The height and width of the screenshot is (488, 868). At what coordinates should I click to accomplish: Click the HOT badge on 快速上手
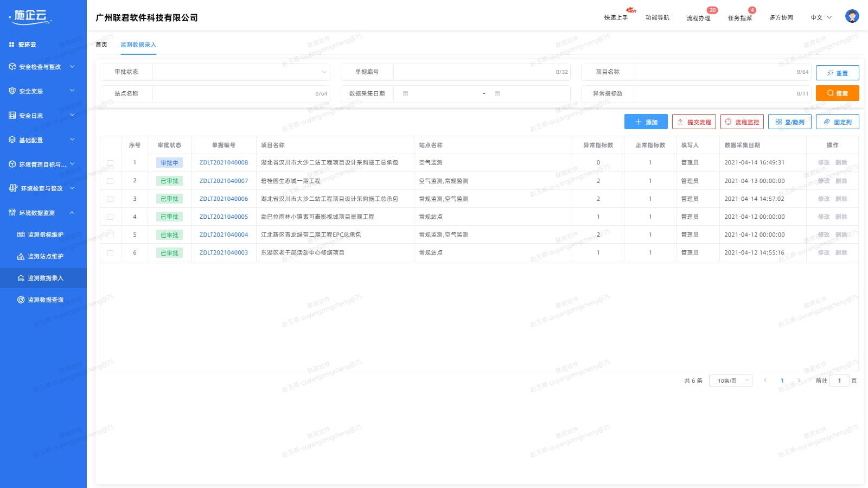(x=631, y=10)
